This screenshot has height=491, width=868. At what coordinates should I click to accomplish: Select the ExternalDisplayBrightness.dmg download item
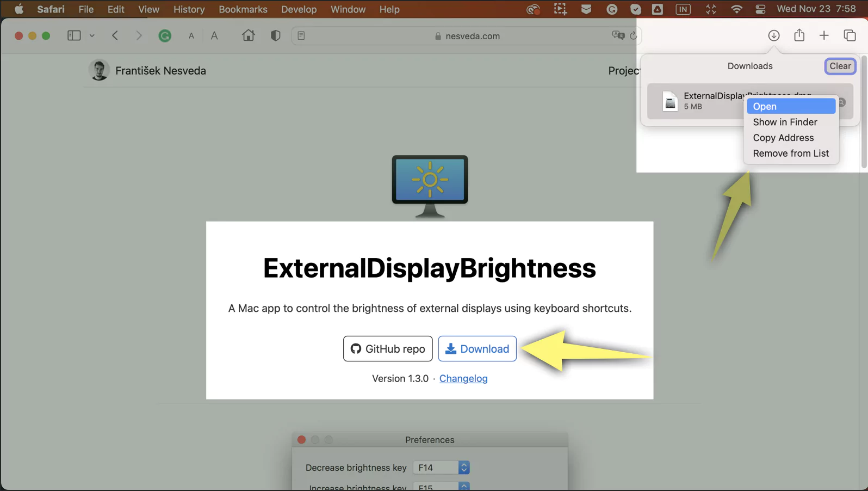click(x=750, y=101)
